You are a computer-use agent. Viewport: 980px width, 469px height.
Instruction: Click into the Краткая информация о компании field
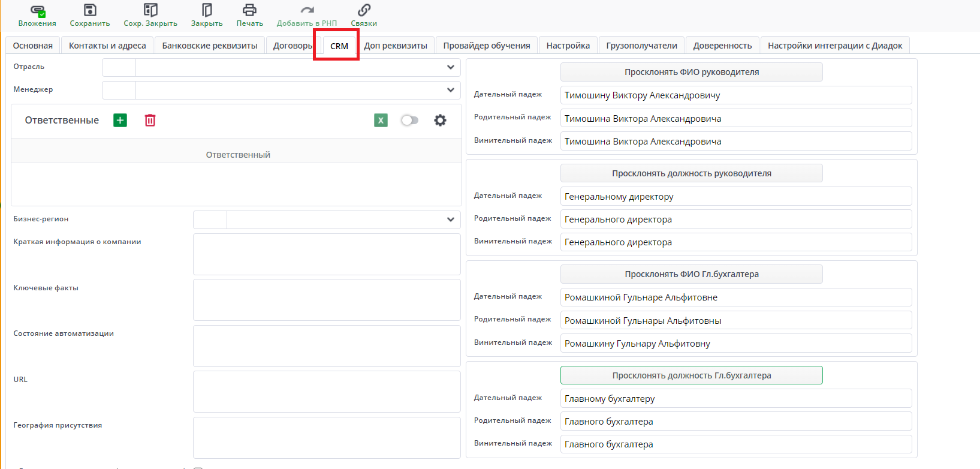pos(326,254)
